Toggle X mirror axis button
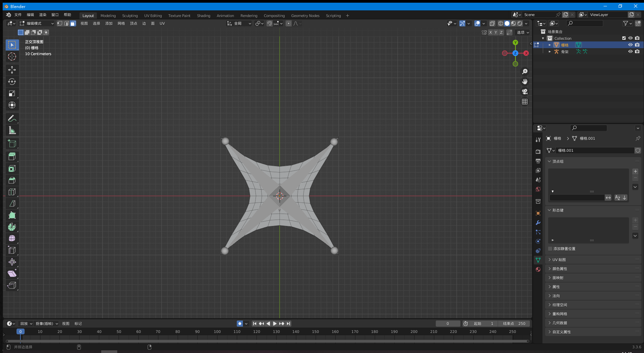 pyautogui.click(x=490, y=32)
